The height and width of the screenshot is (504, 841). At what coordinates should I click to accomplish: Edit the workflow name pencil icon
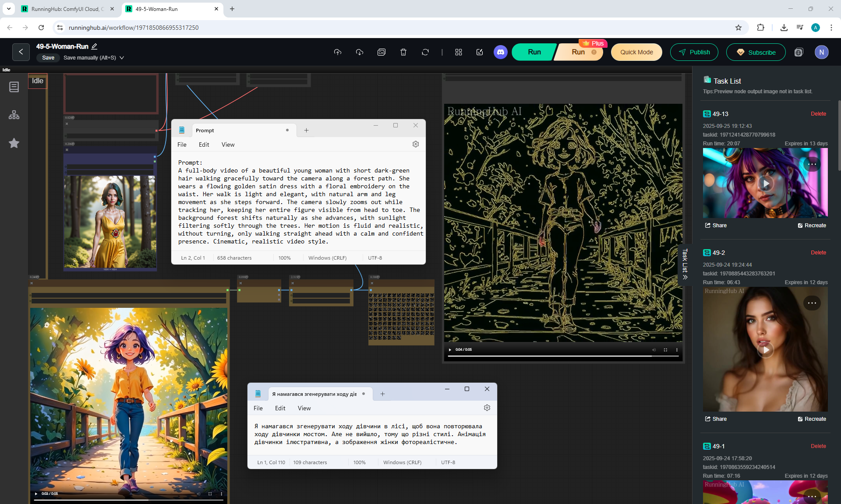(x=94, y=46)
